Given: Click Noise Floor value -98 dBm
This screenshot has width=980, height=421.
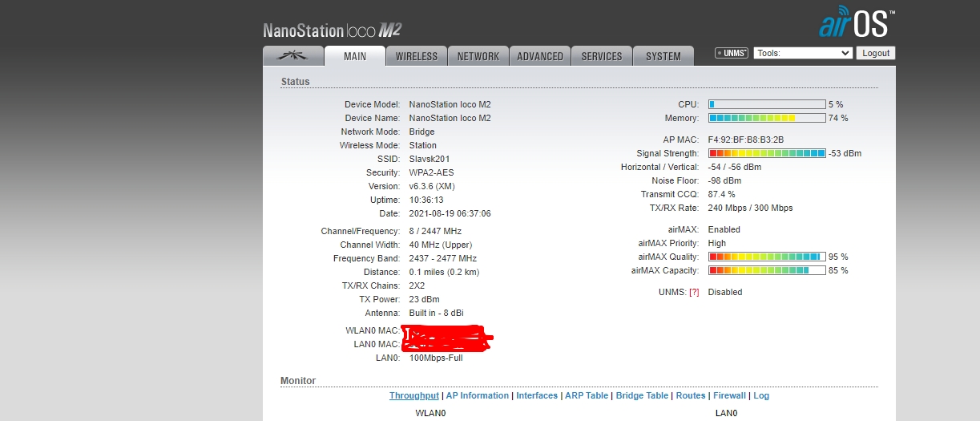Looking at the screenshot, I should tap(725, 180).
